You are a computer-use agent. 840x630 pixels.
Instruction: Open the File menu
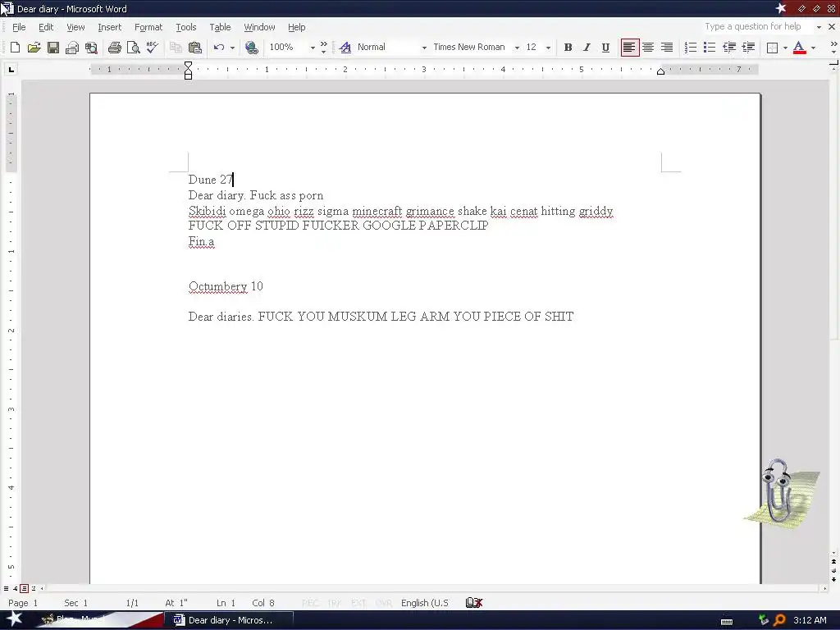[x=19, y=27]
